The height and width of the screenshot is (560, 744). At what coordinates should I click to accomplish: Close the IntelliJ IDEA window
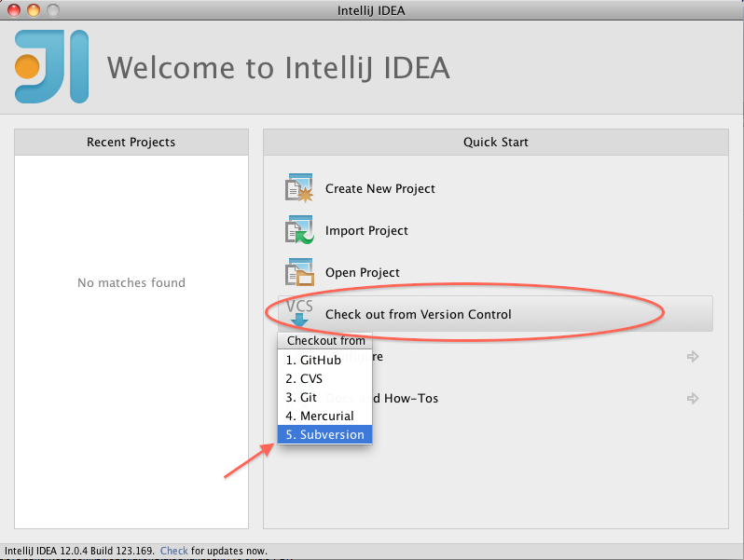14,10
